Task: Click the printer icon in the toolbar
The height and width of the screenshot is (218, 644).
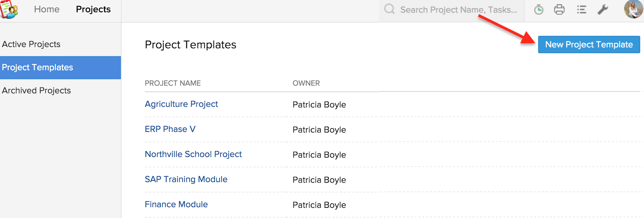Action: coord(560,10)
